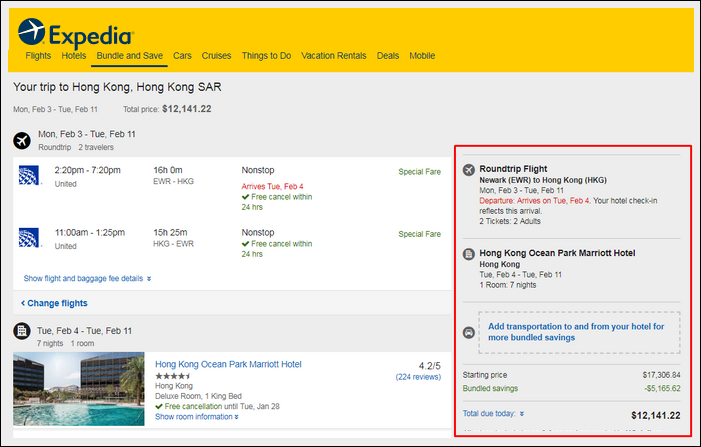
Task: Open Hong Kong Ocean Park Marriott Hotel link
Action: (228, 364)
